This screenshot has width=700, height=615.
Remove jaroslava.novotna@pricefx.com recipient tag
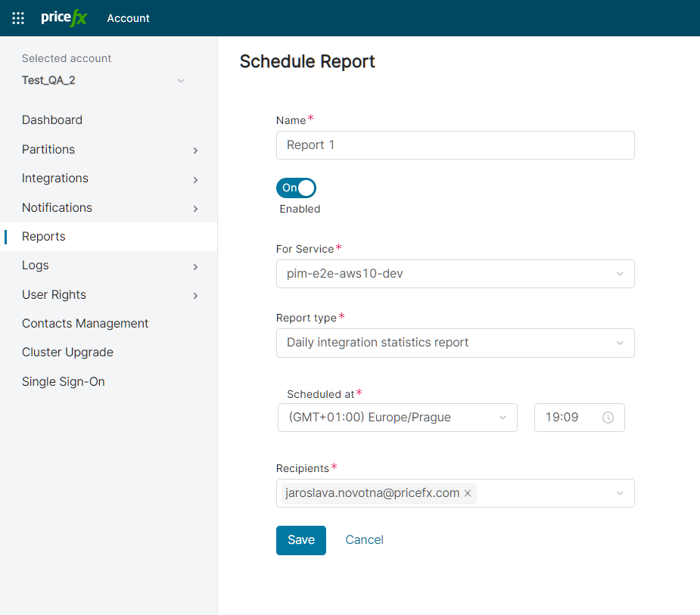pos(468,493)
